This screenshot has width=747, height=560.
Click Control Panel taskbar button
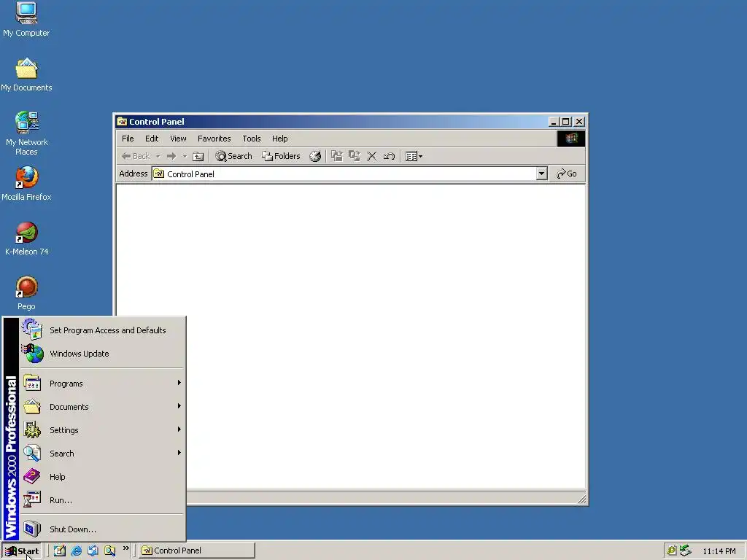tap(197, 551)
